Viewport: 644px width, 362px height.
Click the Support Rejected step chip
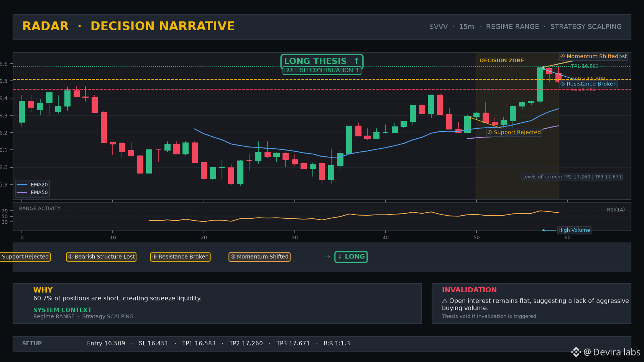click(25, 257)
